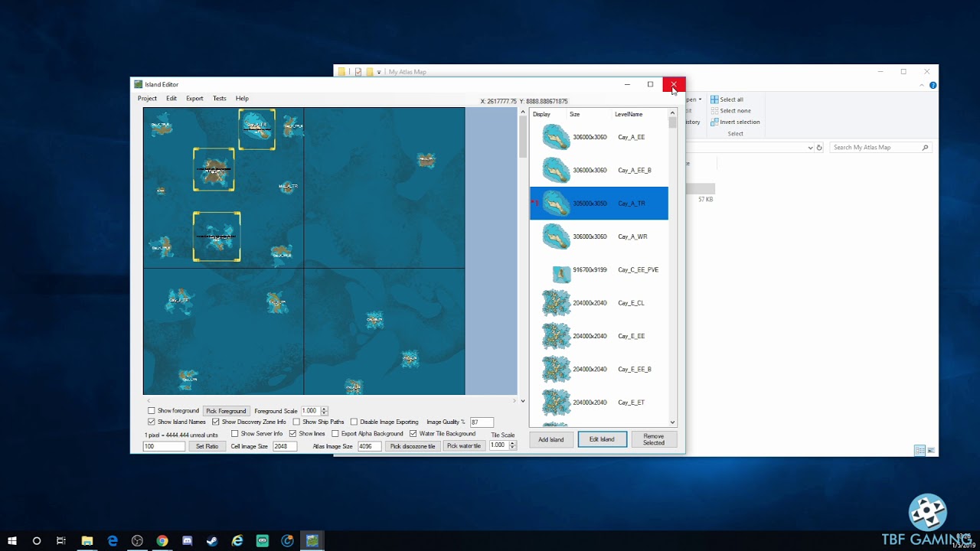This screenshot has width=980, height=551.
Task: Click the Cell Image Size field
Action: point(285,446)
